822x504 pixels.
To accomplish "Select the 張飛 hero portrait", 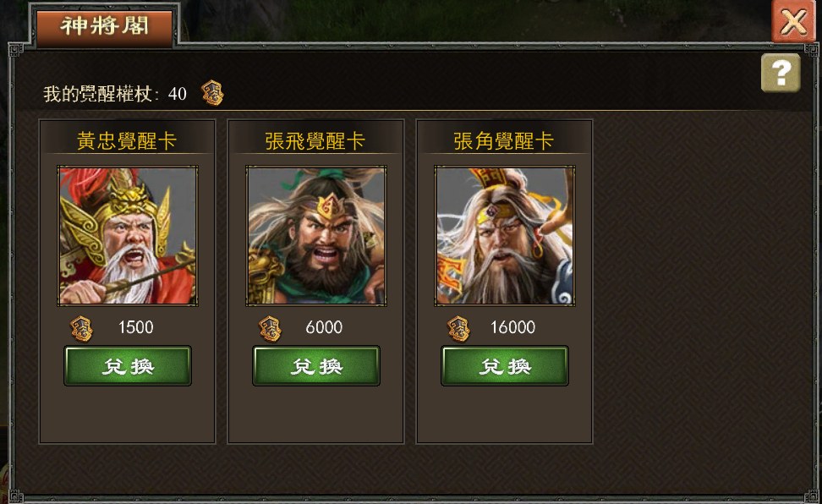I will [x=316, y=235].
